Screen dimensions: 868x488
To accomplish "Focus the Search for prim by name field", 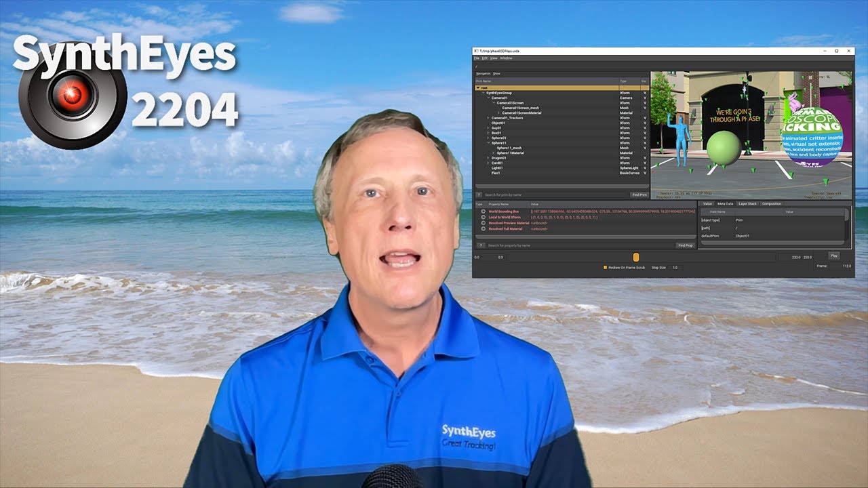I will pyautogui.click(x=556, y=195).
